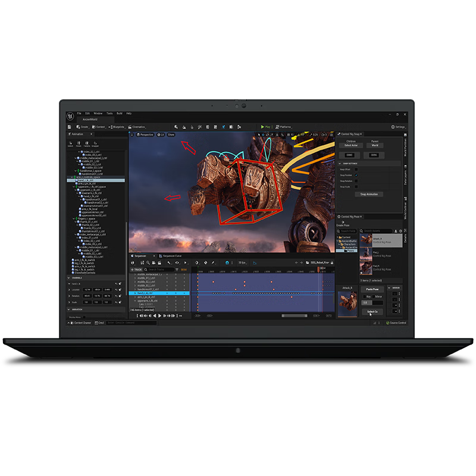This screenshot has height=476, width=476.
Task: Open the 30 fps frame rate dropdown
Action: (x=242, y=263)
